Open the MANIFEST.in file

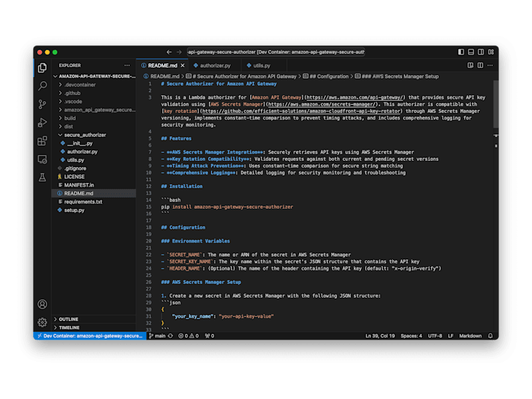[94, 185]
